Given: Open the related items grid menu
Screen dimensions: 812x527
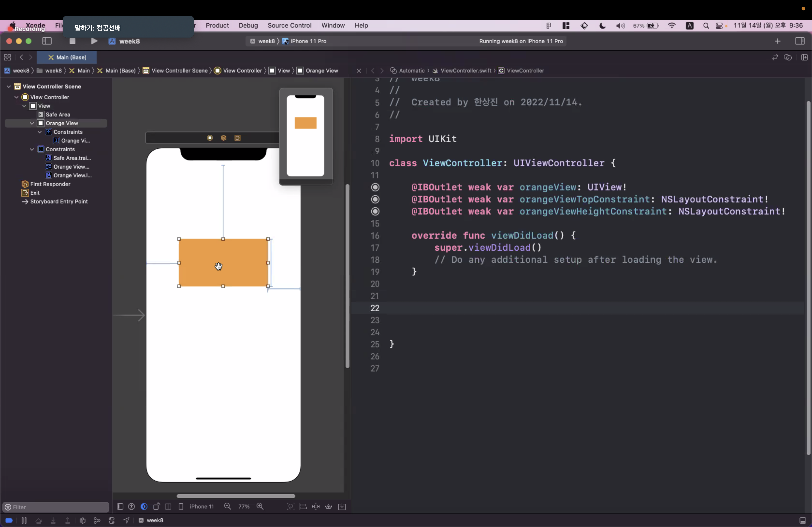Looking at the screenshot, I should point(8,57).
